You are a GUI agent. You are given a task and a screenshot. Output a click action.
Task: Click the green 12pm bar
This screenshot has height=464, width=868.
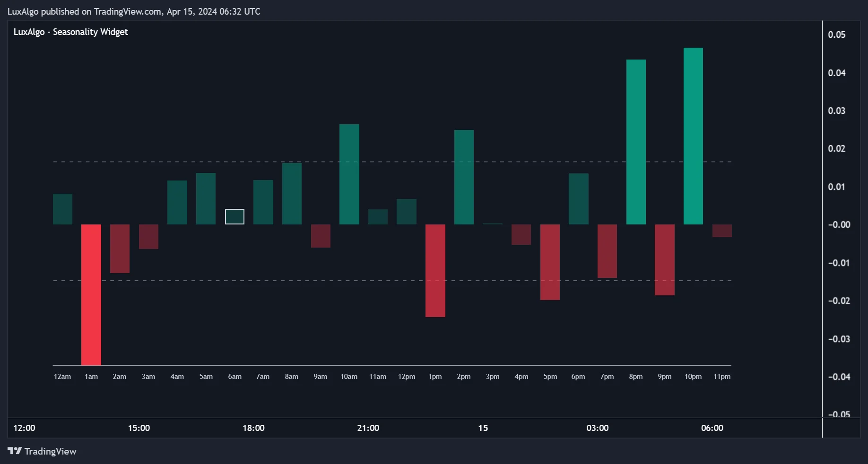(407, 212)
